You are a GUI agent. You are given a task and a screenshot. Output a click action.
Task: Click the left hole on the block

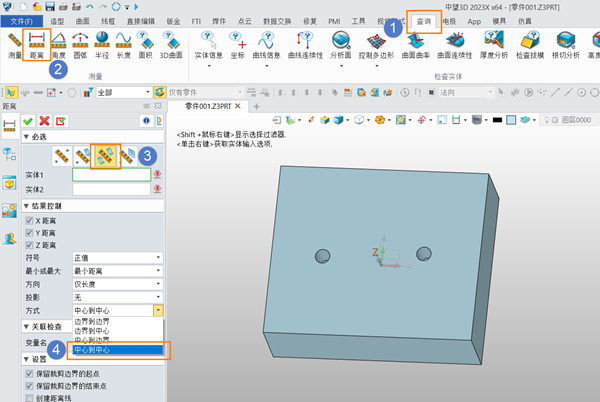point(323,256)
